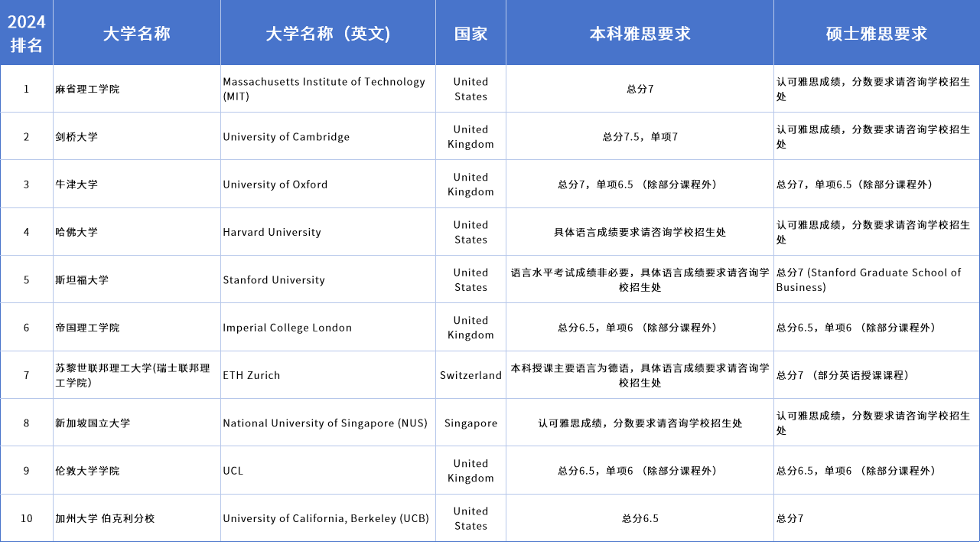
Task: Click the 大学名称 column header
Action: [x=136, y=32]
